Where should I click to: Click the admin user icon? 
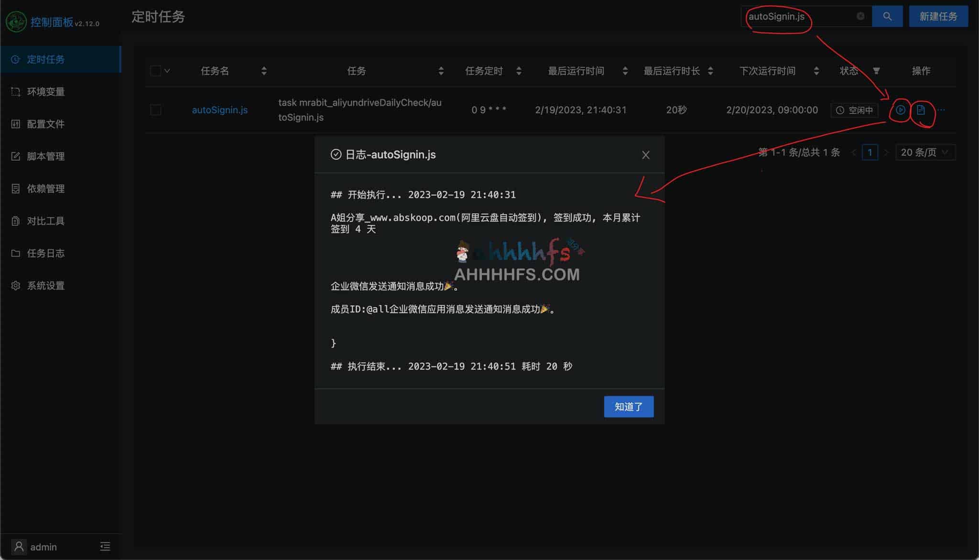(19, 546)
